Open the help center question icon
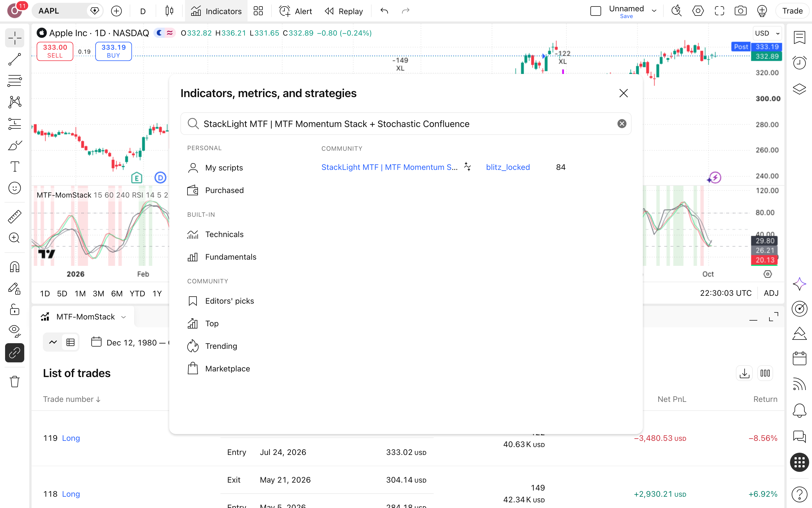The image size is (812, 508). [x=800, y=494]
